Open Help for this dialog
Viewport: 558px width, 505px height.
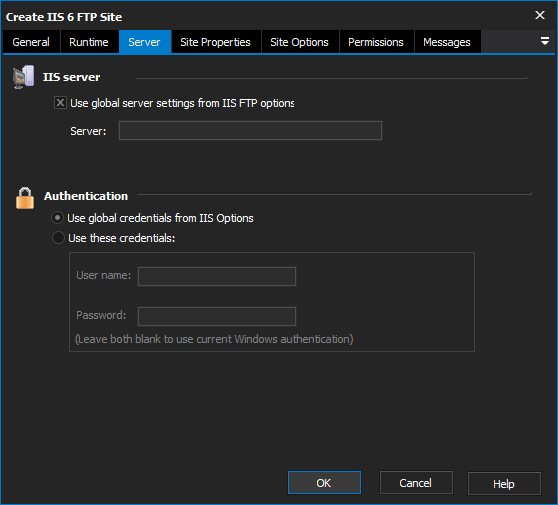(x=504, y=483)
